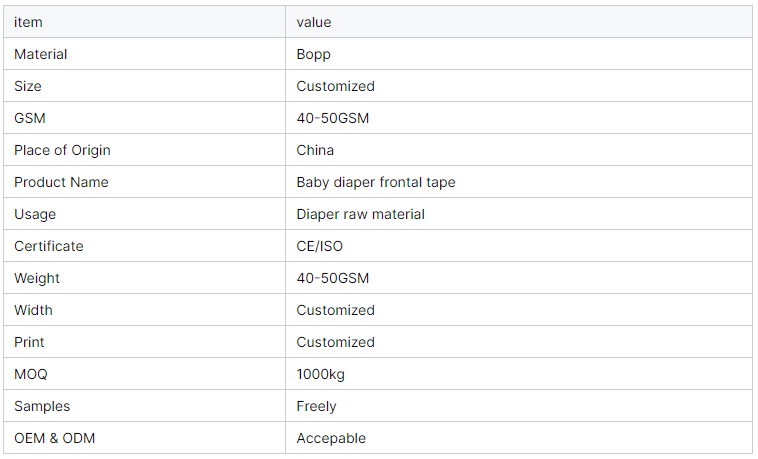Viewport: 758px width, 459px height.
Task: Select the 'Customized' value in Size row
Action: 335,86
